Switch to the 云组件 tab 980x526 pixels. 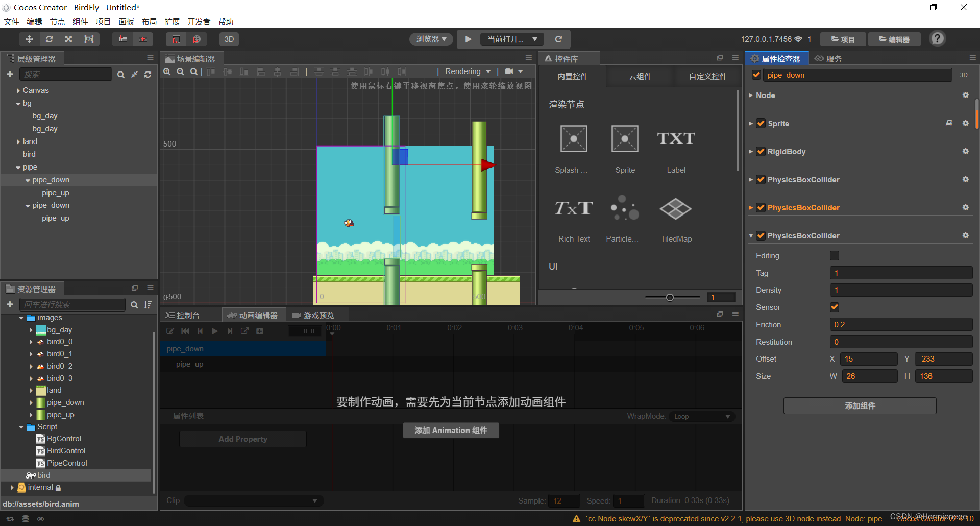(x=640, y=77)
